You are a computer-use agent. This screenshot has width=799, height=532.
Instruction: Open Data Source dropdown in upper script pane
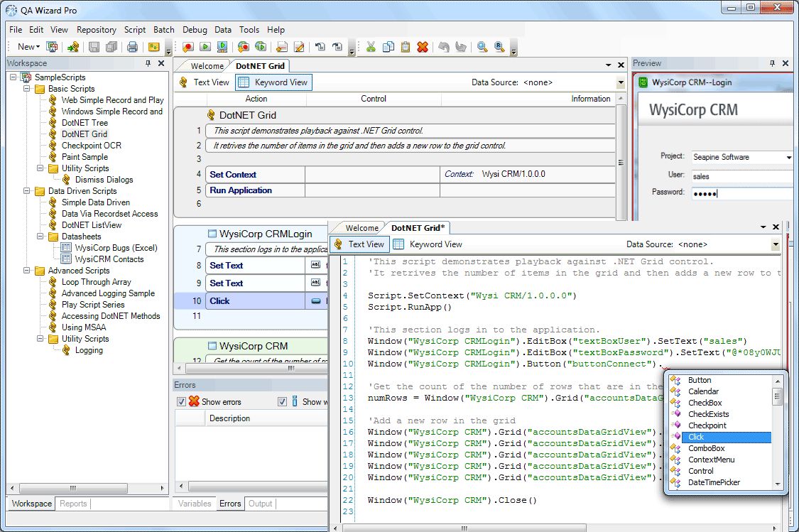pos(621,82)
